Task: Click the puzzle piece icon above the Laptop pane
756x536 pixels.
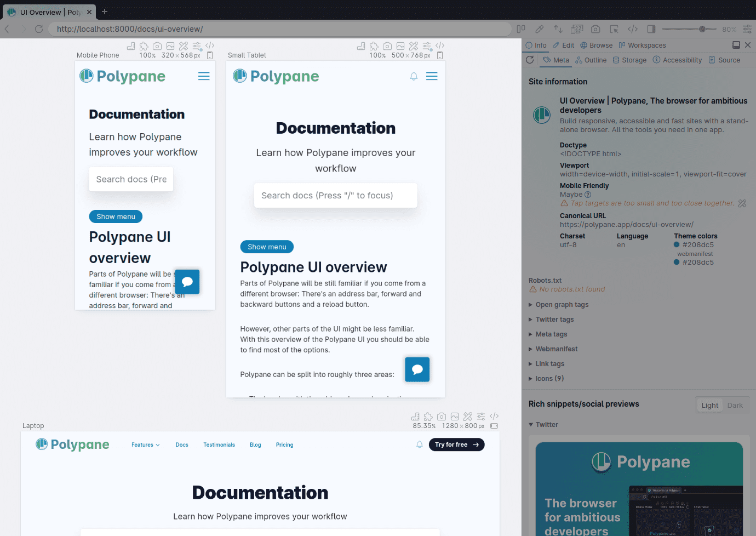Action: pyautogui.click(x=428, y=417)
